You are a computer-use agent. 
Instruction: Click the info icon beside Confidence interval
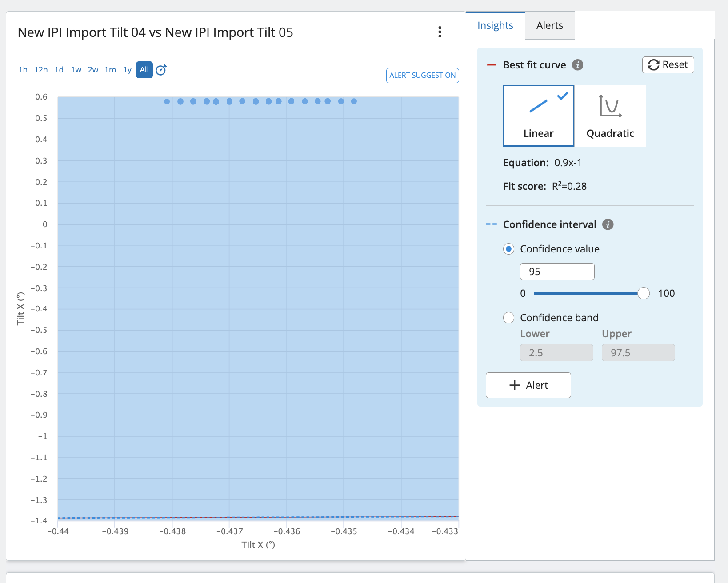tap(608, 224)
